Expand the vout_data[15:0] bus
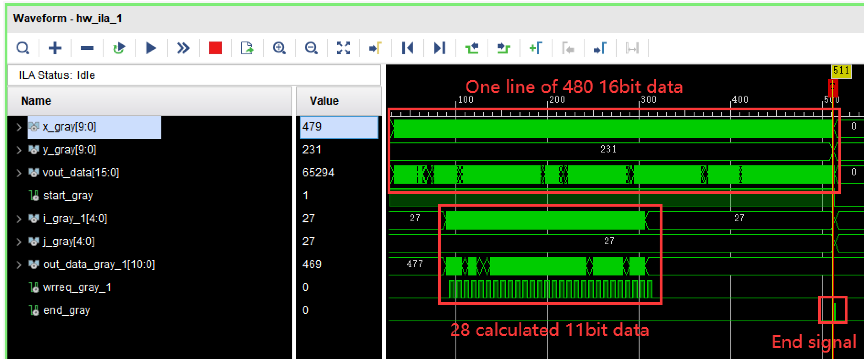 pos(19,173)
